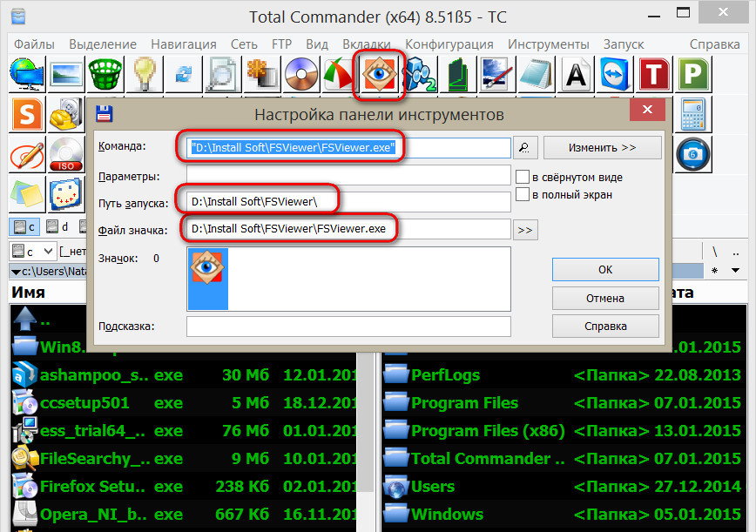Go to root with backslash button
Viewport: 756px width, 532px height.
click(714, 252)
